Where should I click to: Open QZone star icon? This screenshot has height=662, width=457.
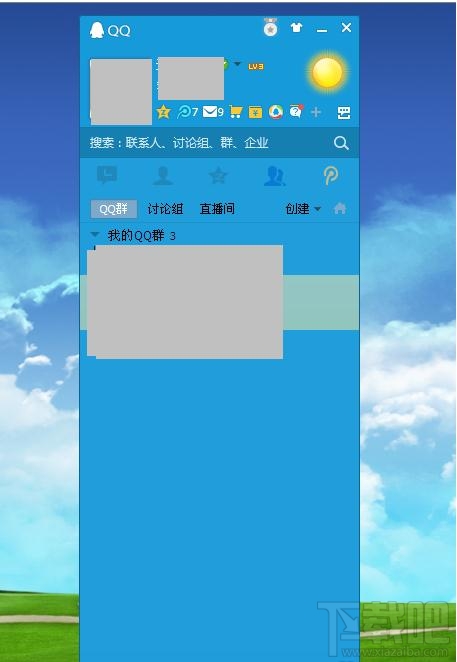163,112
